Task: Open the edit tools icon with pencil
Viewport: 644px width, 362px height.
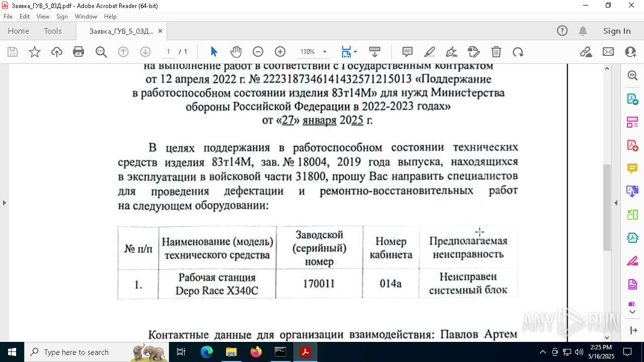Action: coord(473,52)
